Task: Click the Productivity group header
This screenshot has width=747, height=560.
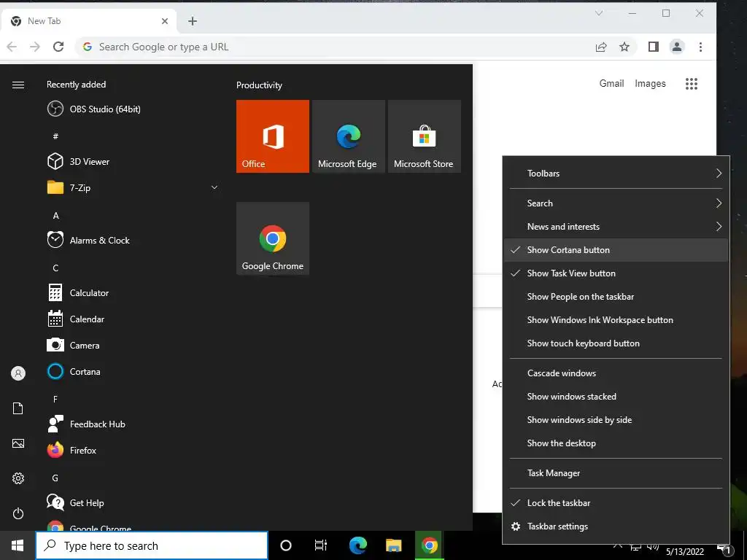Action: point(259,85)
